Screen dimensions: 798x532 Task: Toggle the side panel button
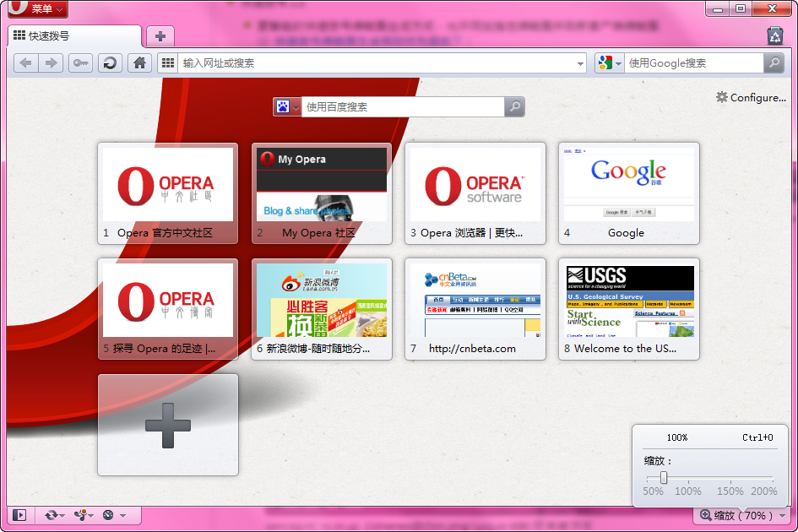pos(19,515)
